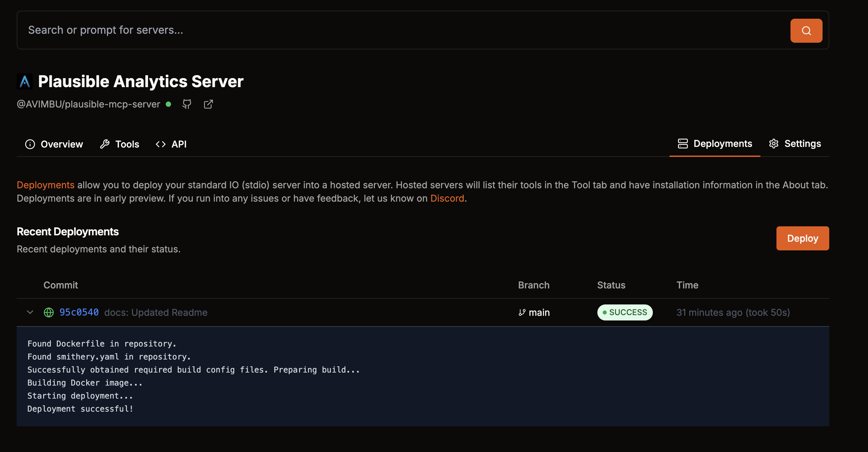Click the 'Successfully obtained required build config' log line
The width and height of the screenshot is (868, 452).
(x=193, y=370)
